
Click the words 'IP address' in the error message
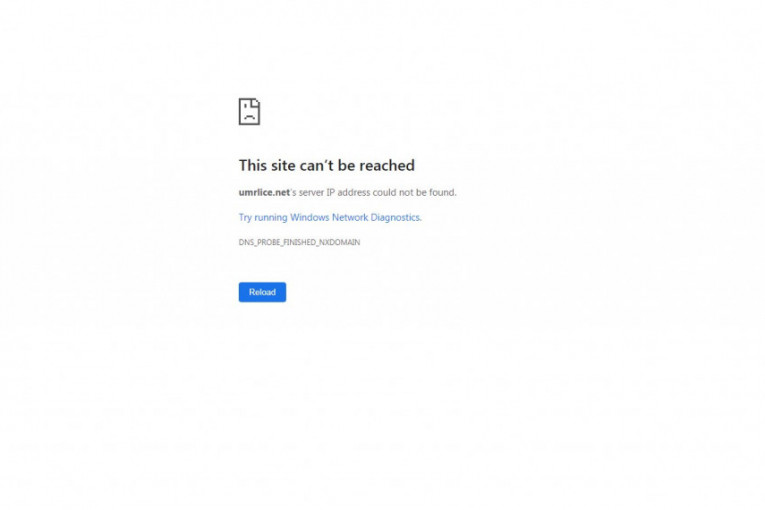pos(348,192)
